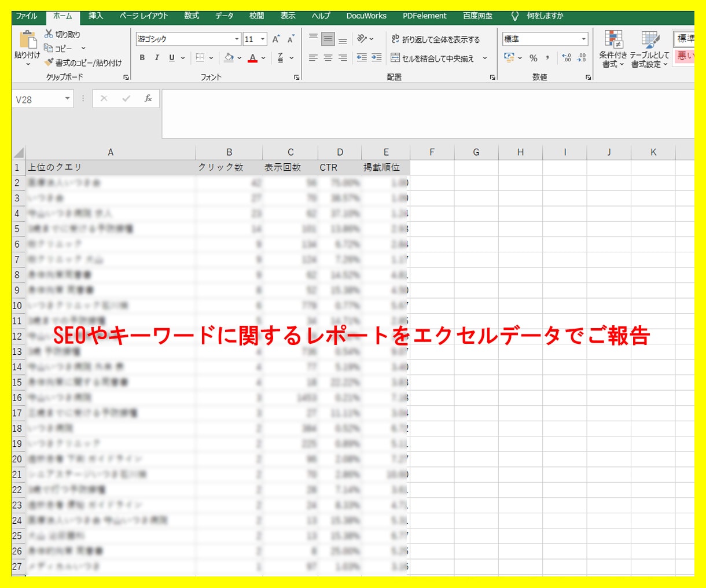
Task: Click the Copy (コピー) button
Action: [x=58, y=49]
